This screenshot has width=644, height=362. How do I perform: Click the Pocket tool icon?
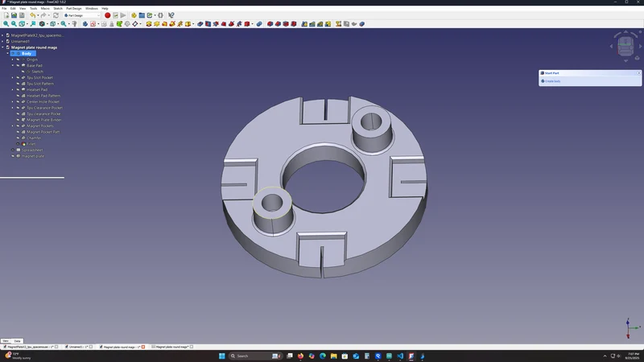point(200,24)
